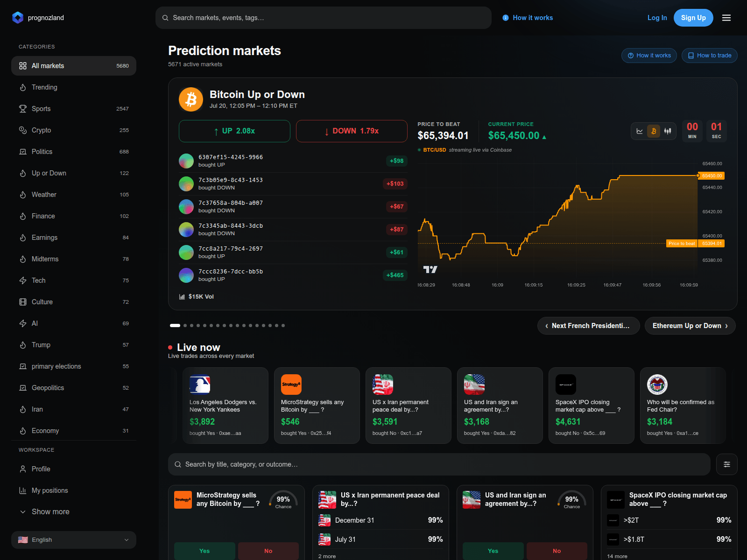Open the filter sliders icon
Viewport: 747px width, 560px height.
(727, 464)
